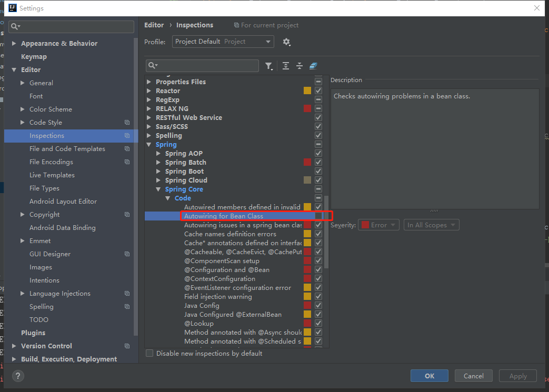Click the settings search input field
The height and width of the screenshot is (392, 549).
tap(72, 27)
